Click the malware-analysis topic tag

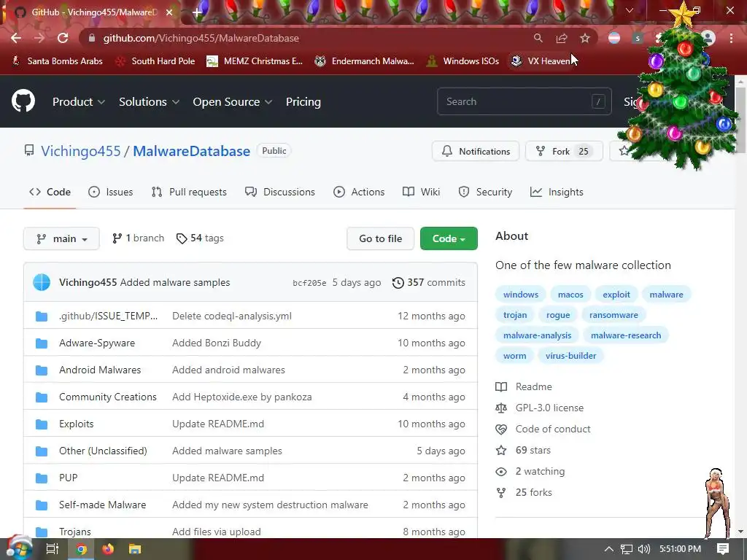click(537, 335)
